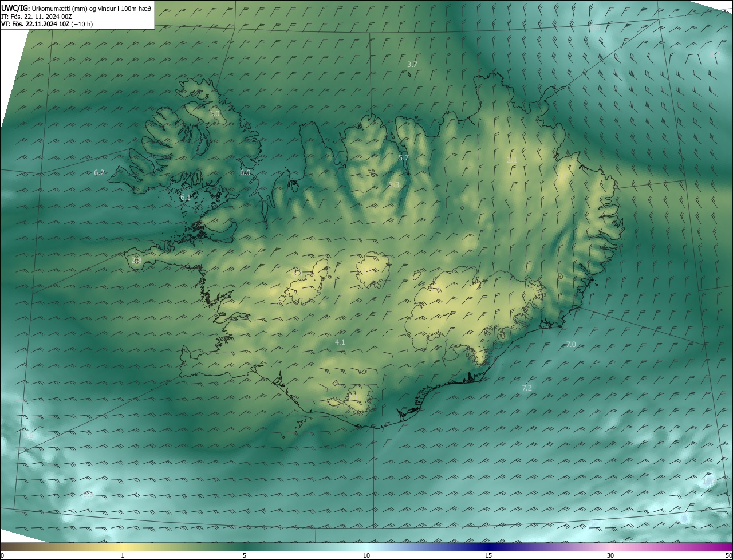Click the title 'Úrkomumætti (mm) og vindur í 100m hæð'
Viewport: 733px width, 560px height.
pos(92,8)
